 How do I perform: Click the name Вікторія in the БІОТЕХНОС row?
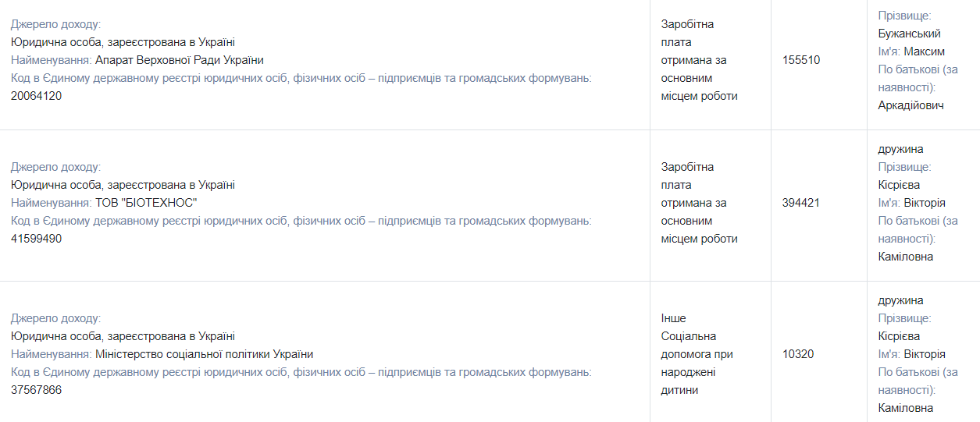pyautogui.click(x=925, y=203)
